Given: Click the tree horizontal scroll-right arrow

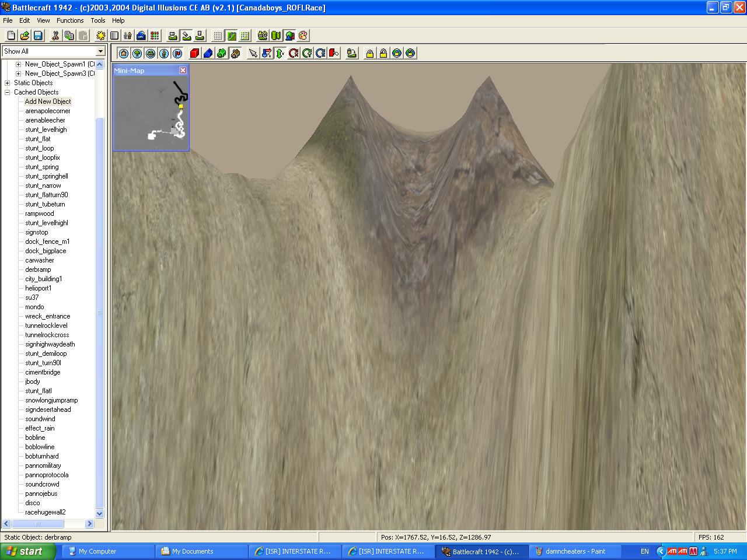Looking at the screenshot, I should pyautogui.click(x=90, y=523).
